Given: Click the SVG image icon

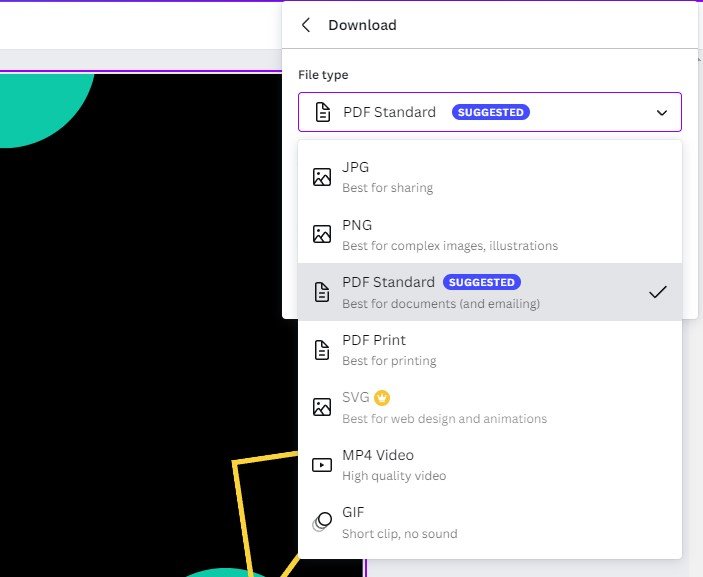Looking at the screenshot, I should click(x=322, y=407).
